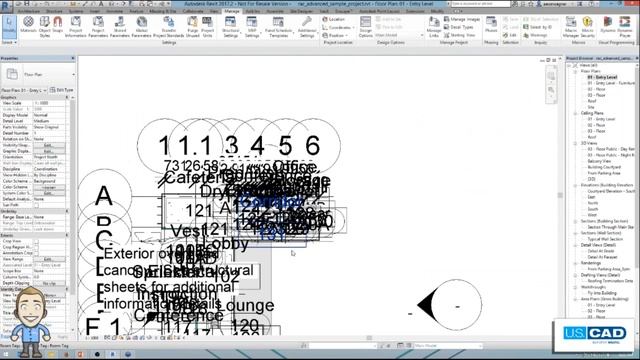Click the Location button
Image resolution: width=640 pixels, height=360 pixels.
coord(334,19)
